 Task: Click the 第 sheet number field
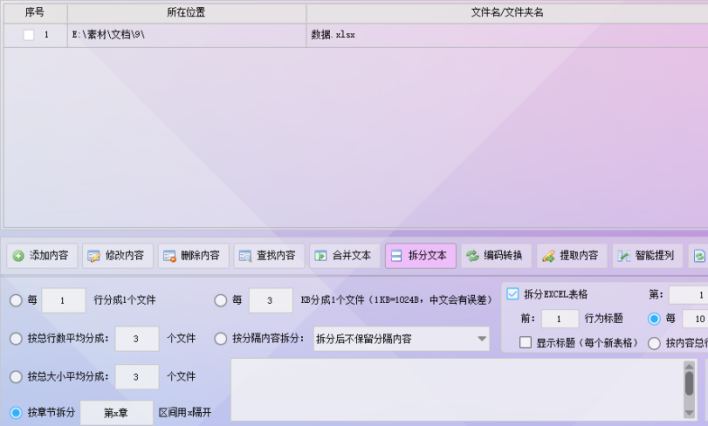coord(689,295)
